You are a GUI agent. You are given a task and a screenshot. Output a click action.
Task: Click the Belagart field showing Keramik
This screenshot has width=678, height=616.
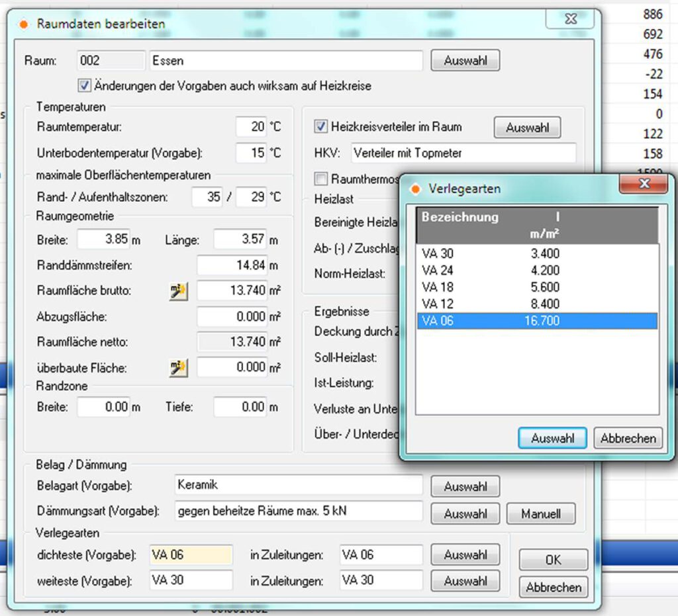(299, 485)
